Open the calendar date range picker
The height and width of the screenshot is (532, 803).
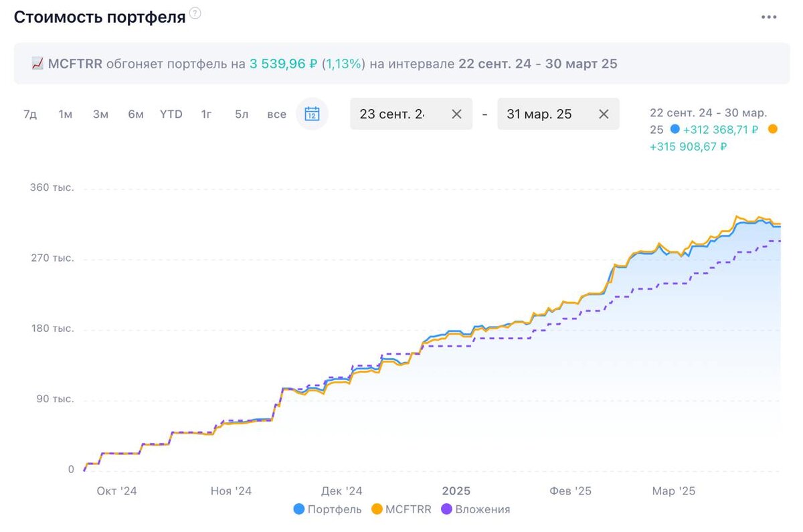312,114
